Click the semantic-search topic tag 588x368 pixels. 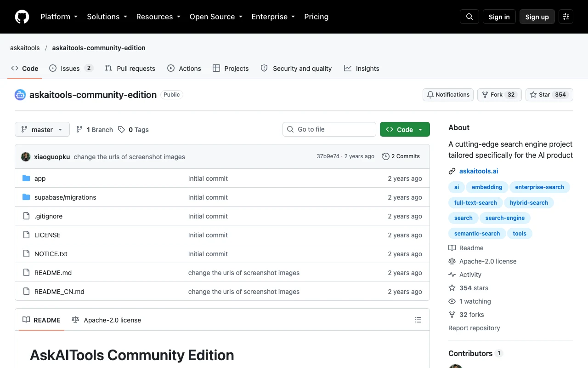[477, 234]
